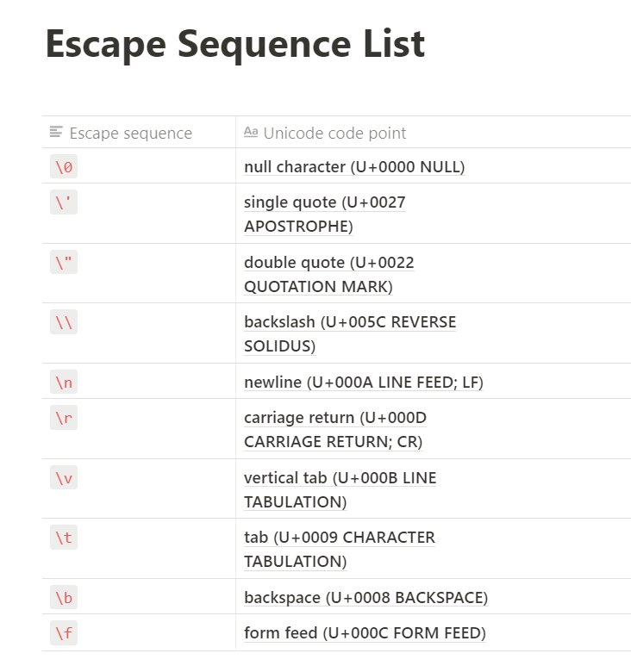
Task: Open the newline LINE FEED entry
Action: coord(364,382)
